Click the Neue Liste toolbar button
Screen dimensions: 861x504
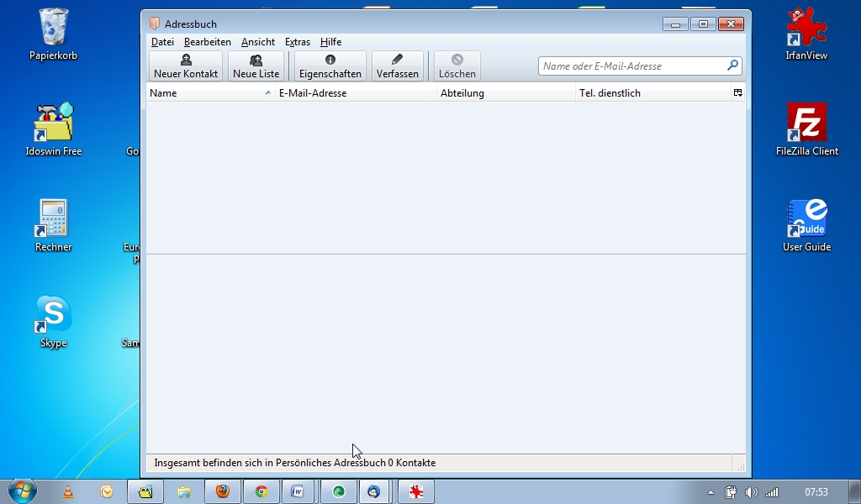pos(256,66)
